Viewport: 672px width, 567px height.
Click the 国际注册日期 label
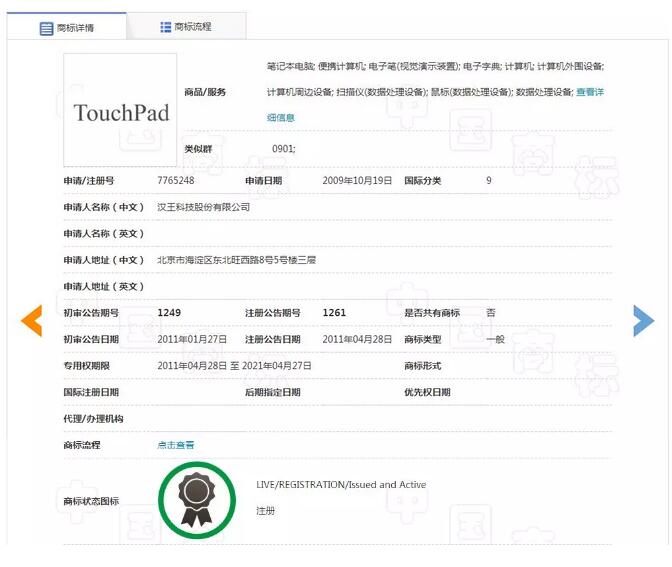[91, 392]
